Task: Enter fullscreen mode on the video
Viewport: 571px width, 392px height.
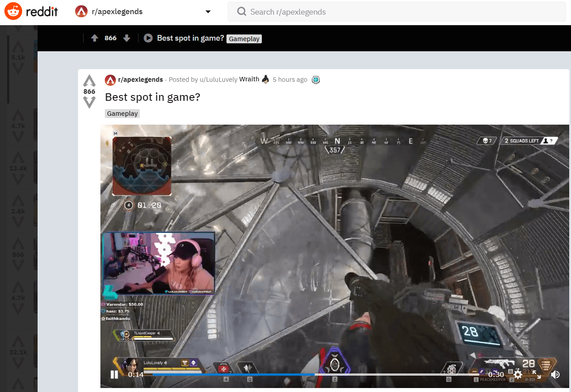Action: click(537, 375)
